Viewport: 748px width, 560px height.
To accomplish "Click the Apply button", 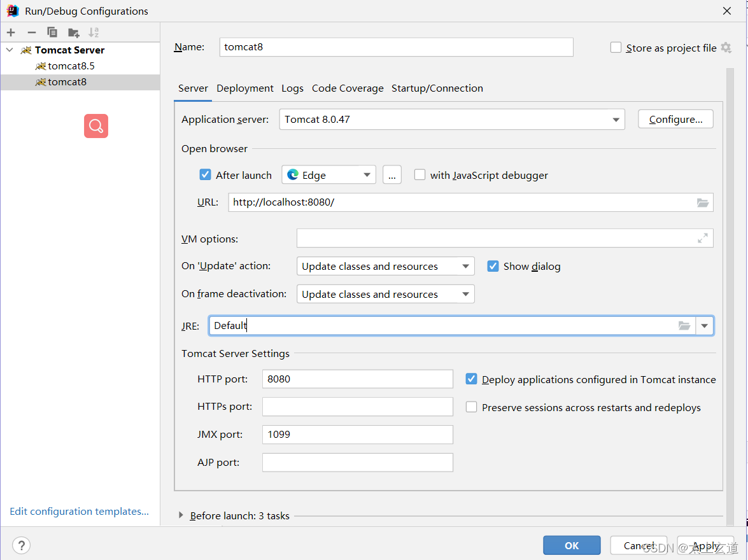I will [705, 545].
